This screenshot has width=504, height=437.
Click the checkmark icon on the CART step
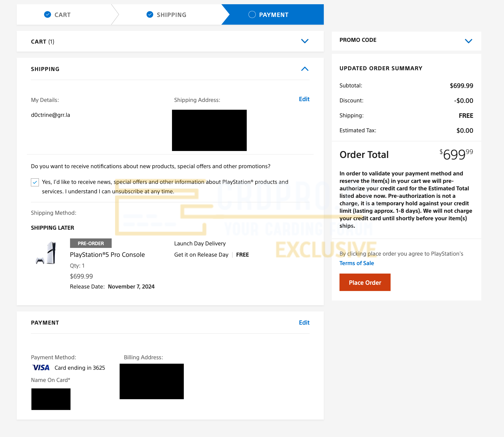coord(47,14)
